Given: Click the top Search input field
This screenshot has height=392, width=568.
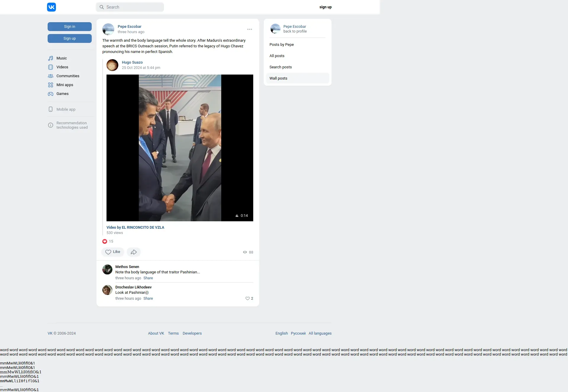Looking at the screenshot, I should [x=133, y=7].
